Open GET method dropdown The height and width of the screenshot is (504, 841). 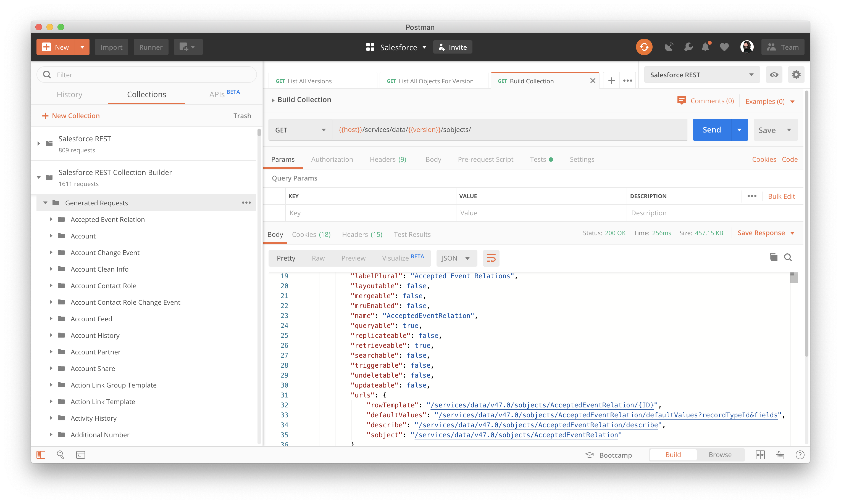pyautogui.click(x=301, y=130)
